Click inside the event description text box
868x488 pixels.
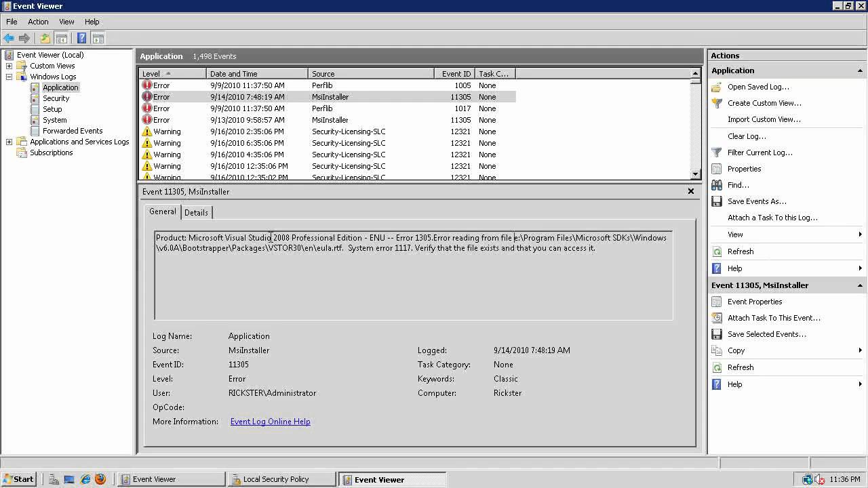(x=414, y=275)
